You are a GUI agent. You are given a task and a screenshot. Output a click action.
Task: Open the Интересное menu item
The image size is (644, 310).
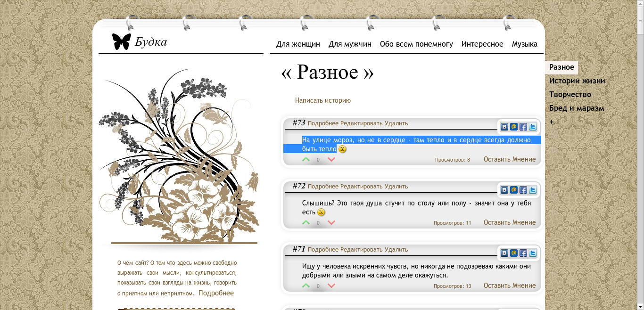[482, 44]
